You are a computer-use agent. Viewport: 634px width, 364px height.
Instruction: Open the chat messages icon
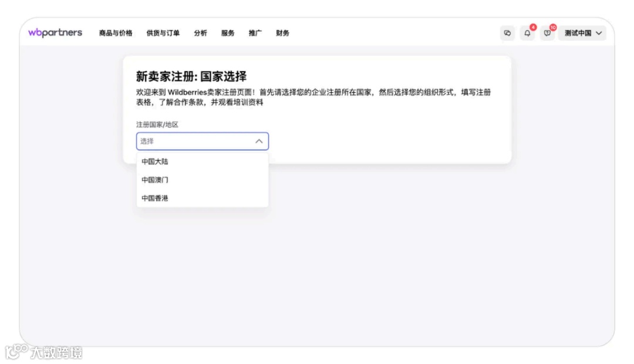pyautogui.click(x=507, y=33)
